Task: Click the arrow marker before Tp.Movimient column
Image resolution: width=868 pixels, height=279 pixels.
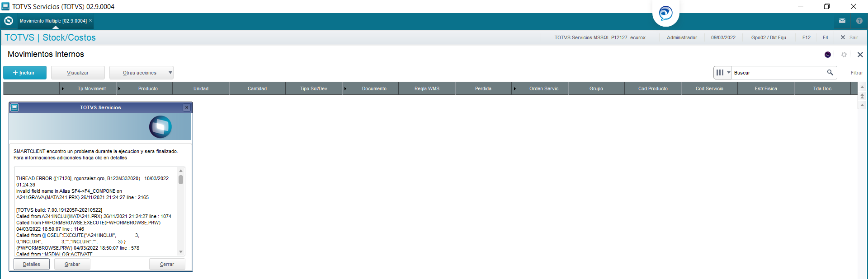Action: pyautogui.click(x=63, y=88)
